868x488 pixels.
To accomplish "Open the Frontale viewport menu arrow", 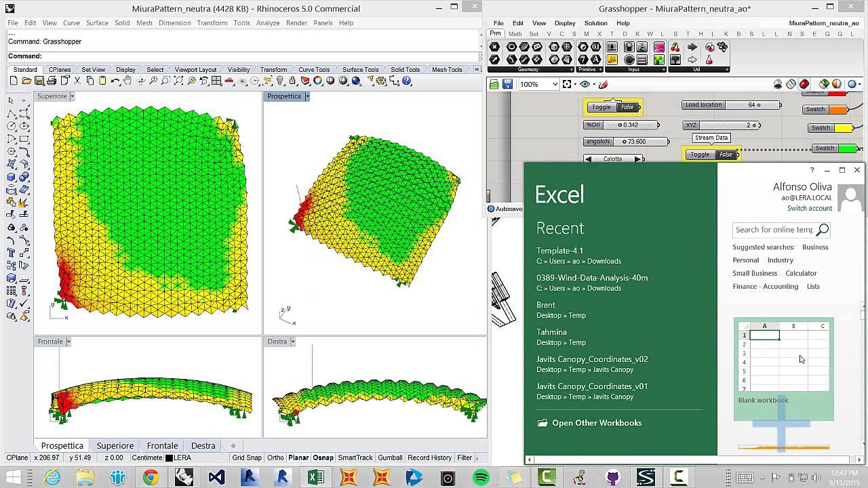I will tap(68, 342).
